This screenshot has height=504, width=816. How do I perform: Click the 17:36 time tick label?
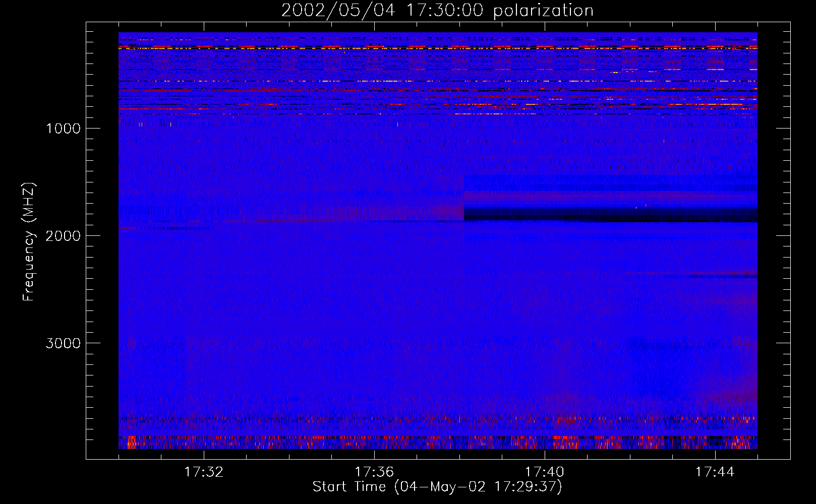[374, 472]
